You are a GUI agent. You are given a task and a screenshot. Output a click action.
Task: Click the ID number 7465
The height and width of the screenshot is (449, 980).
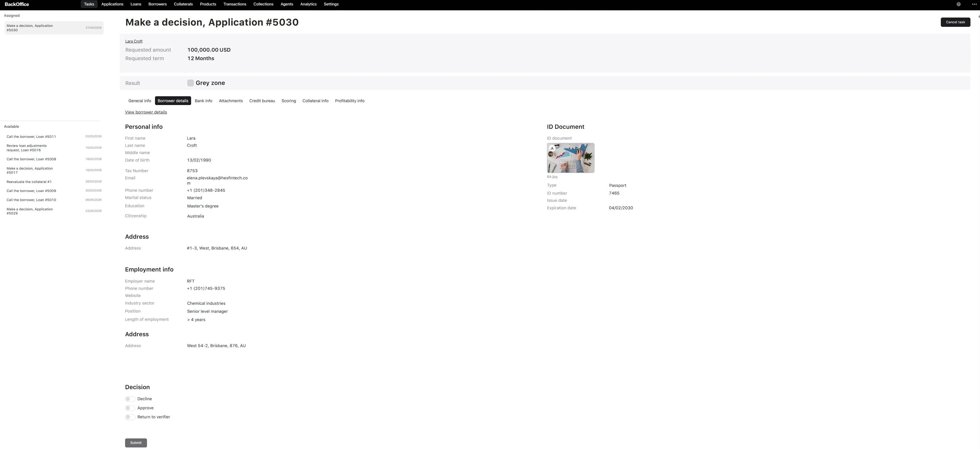click(614, 193)
